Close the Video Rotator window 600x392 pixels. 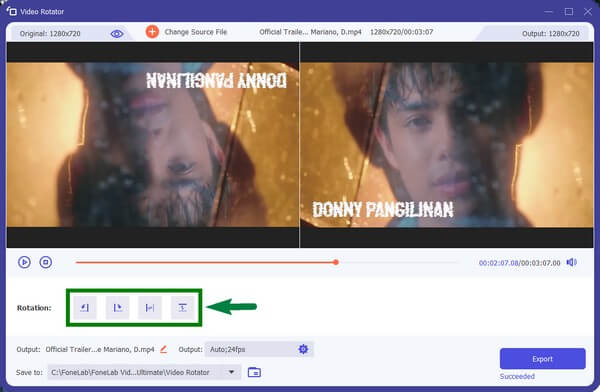coord(588,12)
